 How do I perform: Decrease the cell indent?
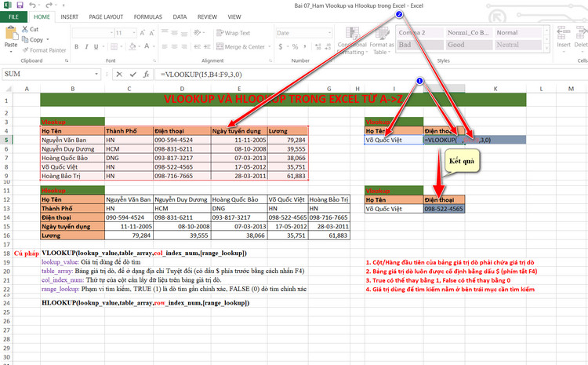point(198,46)
